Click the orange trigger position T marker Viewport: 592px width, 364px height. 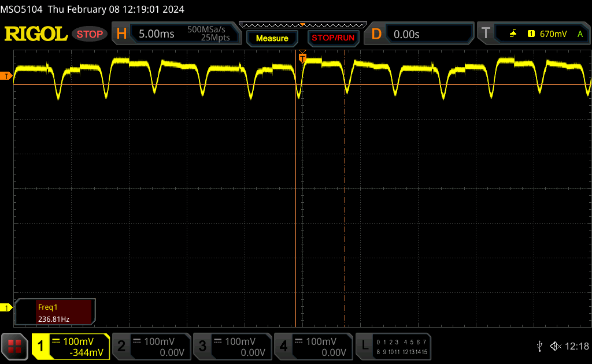[x=302, y=58]
